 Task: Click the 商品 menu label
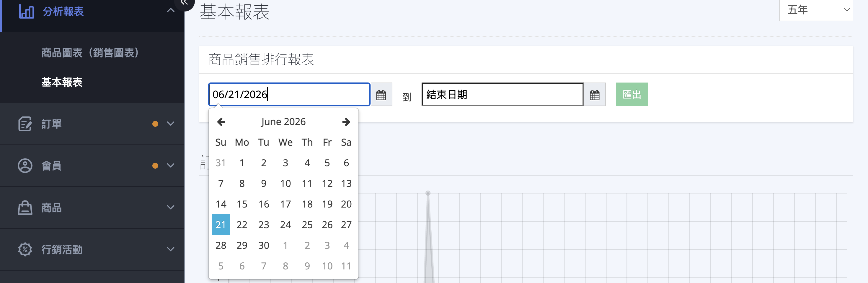pos(52,208)
